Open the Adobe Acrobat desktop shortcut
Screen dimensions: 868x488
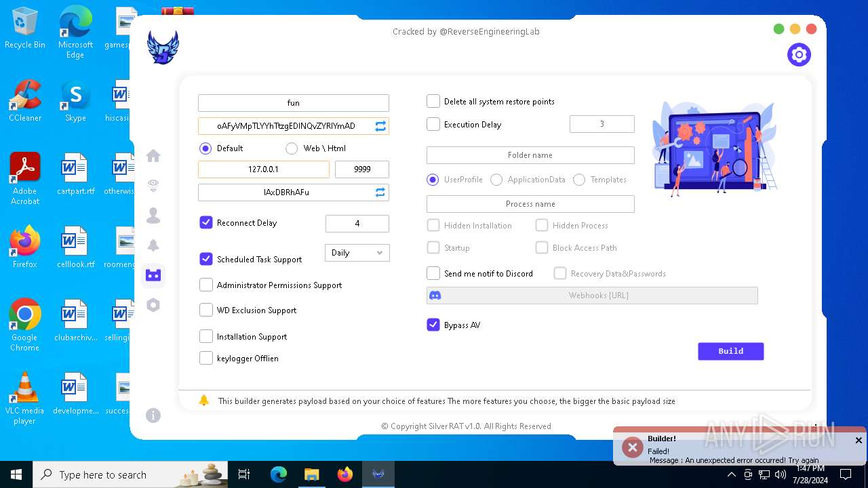[x=25, y=179]
